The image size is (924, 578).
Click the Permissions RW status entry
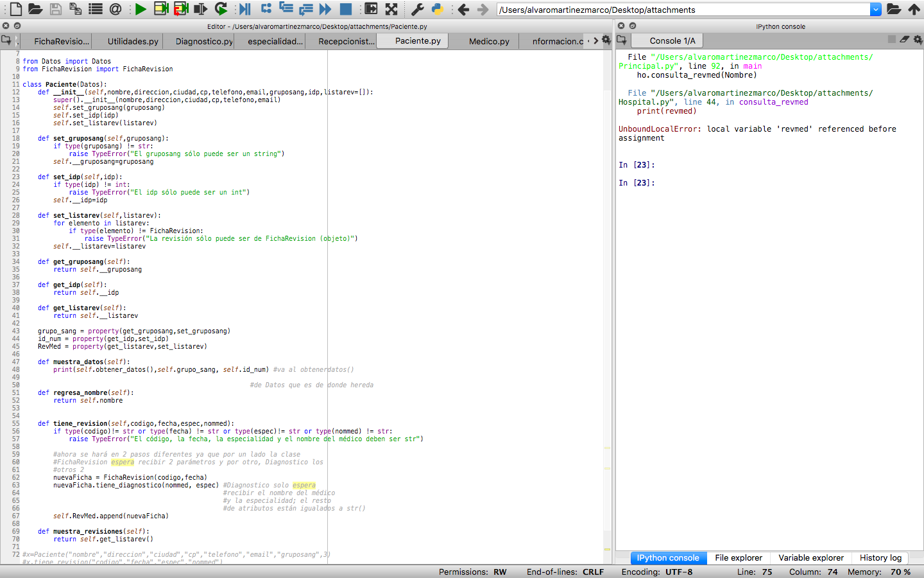[473, 572]
